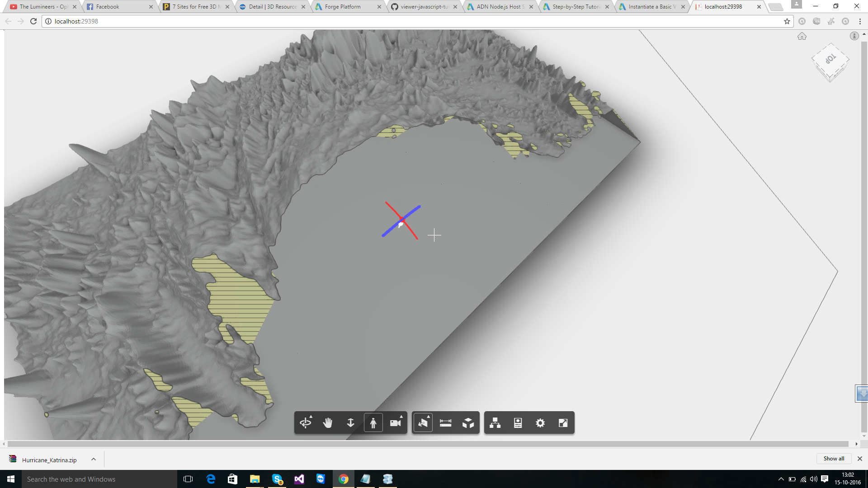This screenshot has height=488, width=868.
Task: Click the TOP face of ViewCube
Action: click(x=830, y=59)
